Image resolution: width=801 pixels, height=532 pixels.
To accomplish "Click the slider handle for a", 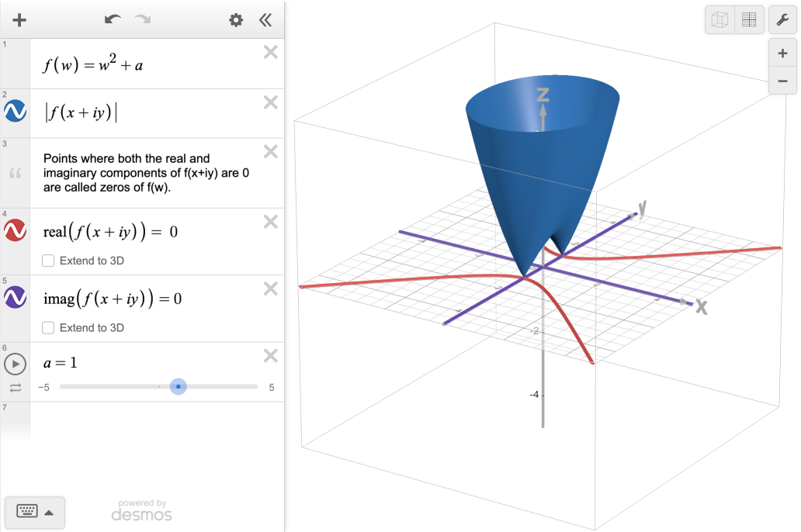I will coord(179,386).
